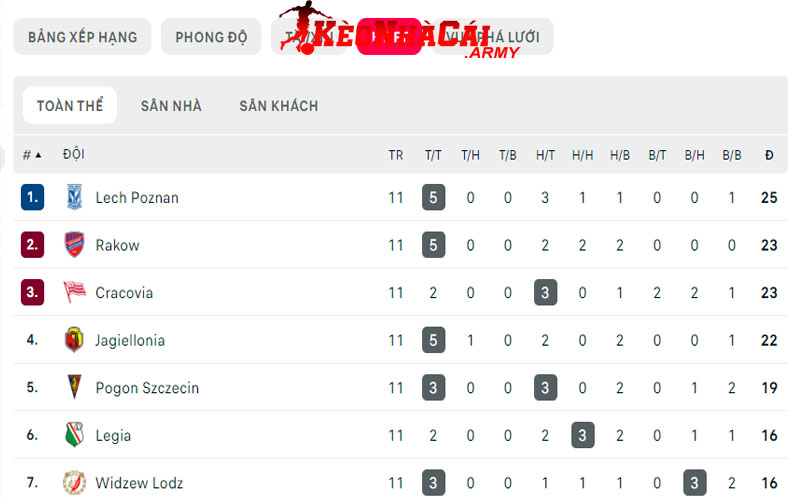800x500 pixels.
Task: Click the Đ points column header
Action: [769, 155]
